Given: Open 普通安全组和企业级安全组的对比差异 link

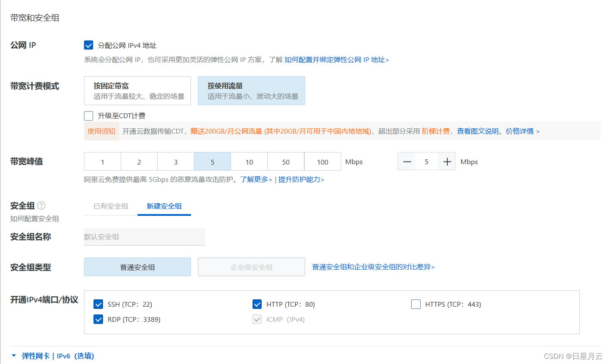Looking at the screenshot, I should 373,267.
